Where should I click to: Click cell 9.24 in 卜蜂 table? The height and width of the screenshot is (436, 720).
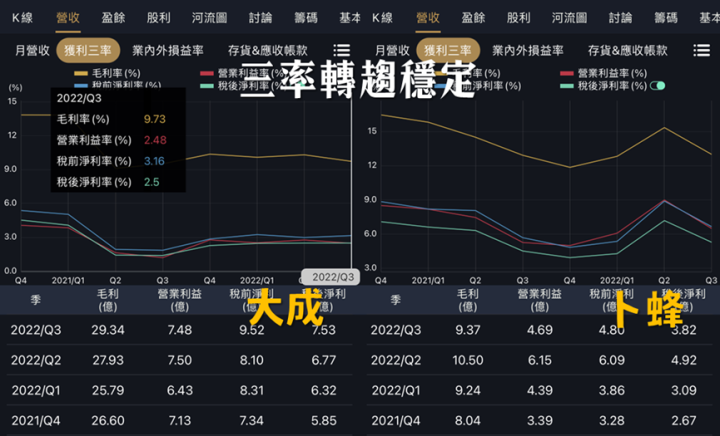point(468,391)
